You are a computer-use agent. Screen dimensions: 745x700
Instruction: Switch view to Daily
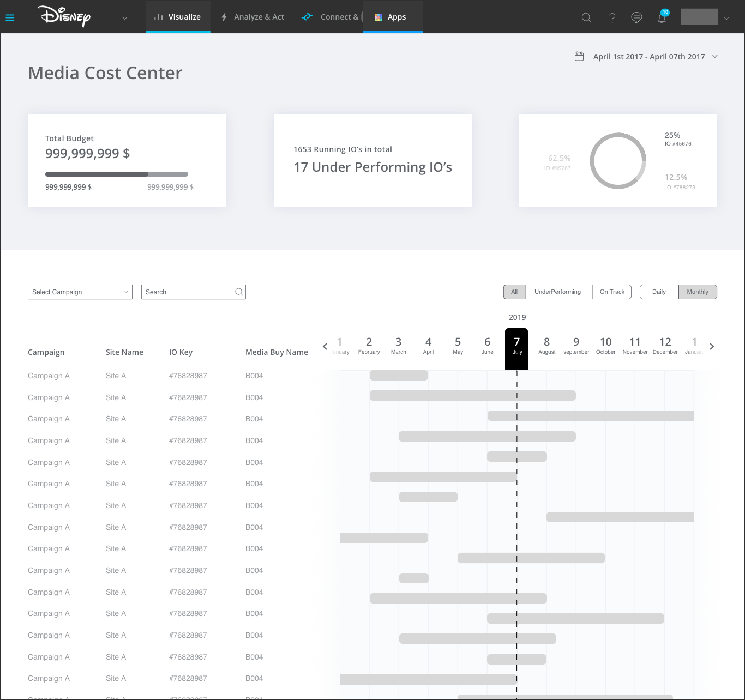659,292
